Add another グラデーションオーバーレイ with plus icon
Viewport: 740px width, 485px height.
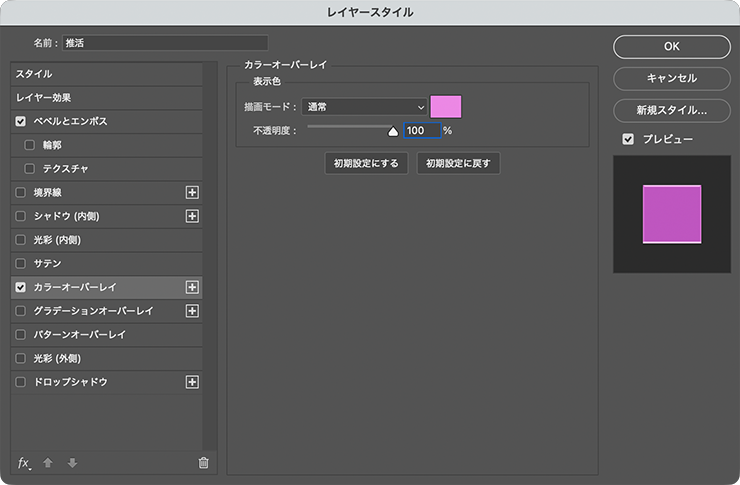[193, 311]
